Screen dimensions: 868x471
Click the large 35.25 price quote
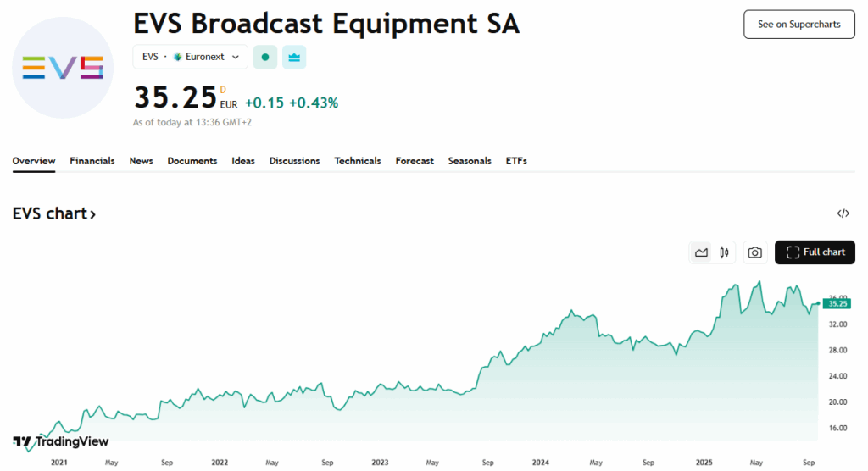coord(175,98)
